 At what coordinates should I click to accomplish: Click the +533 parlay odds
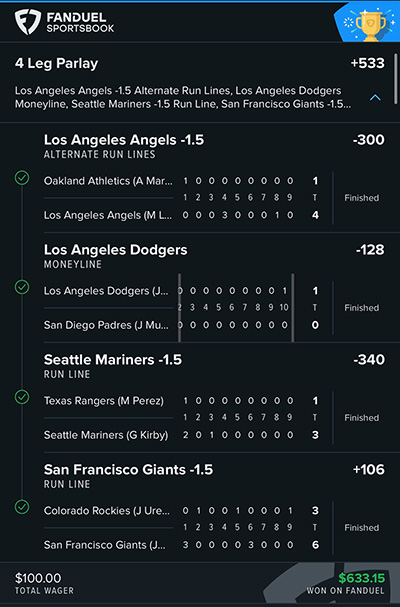pos(367,63)
